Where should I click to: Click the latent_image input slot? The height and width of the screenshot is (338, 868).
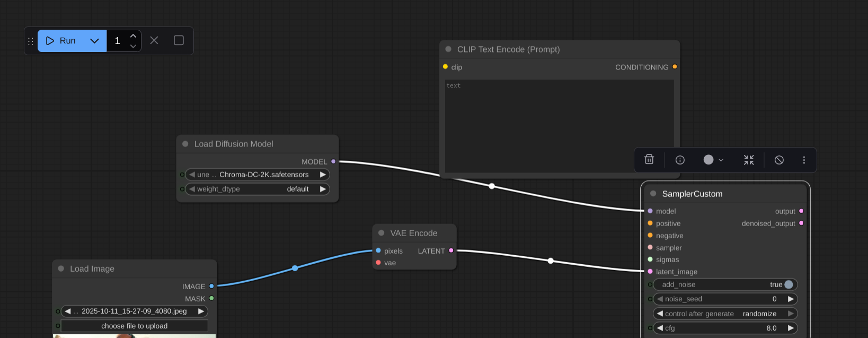point(650,272)
